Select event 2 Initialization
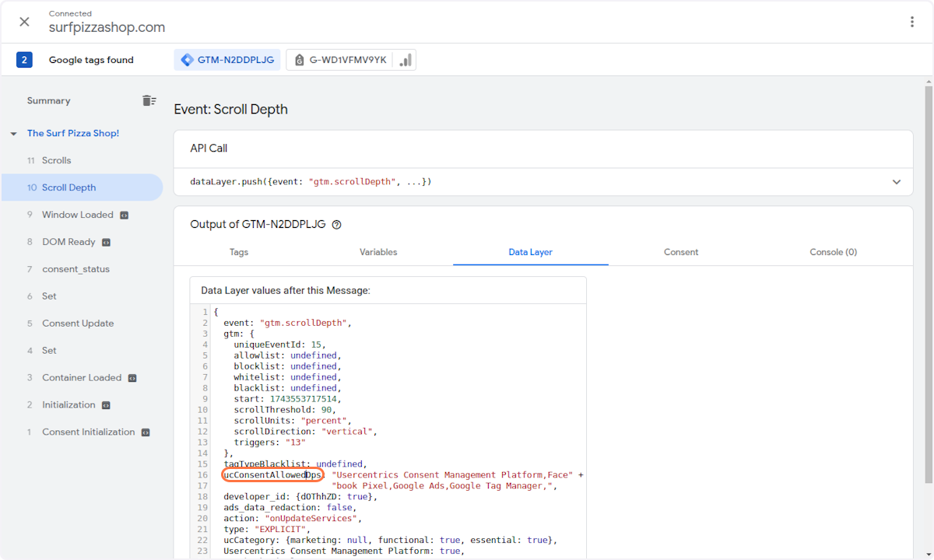The width and height of the screenshot is (934, 560). (x=82, y=405)
